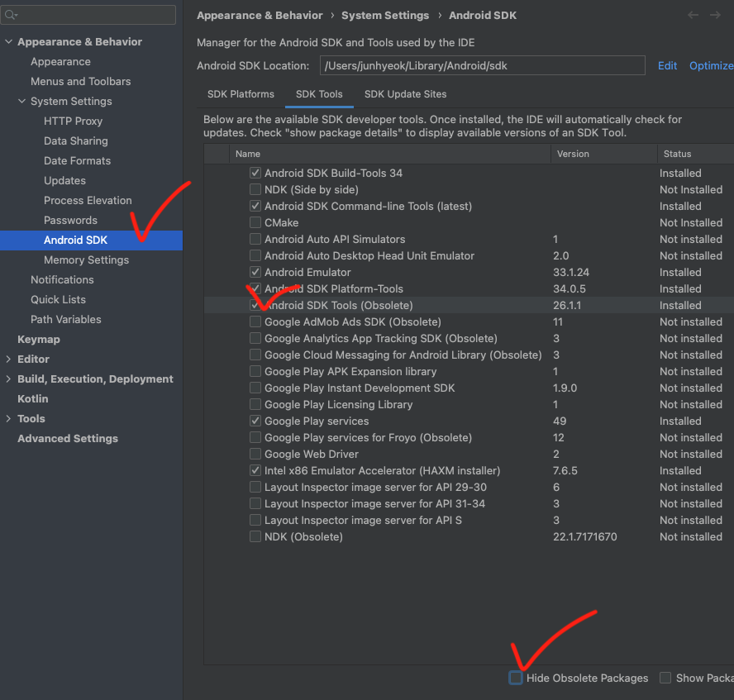Open Passwords settings
Screen dimensions: 734x700
(70, 221)
